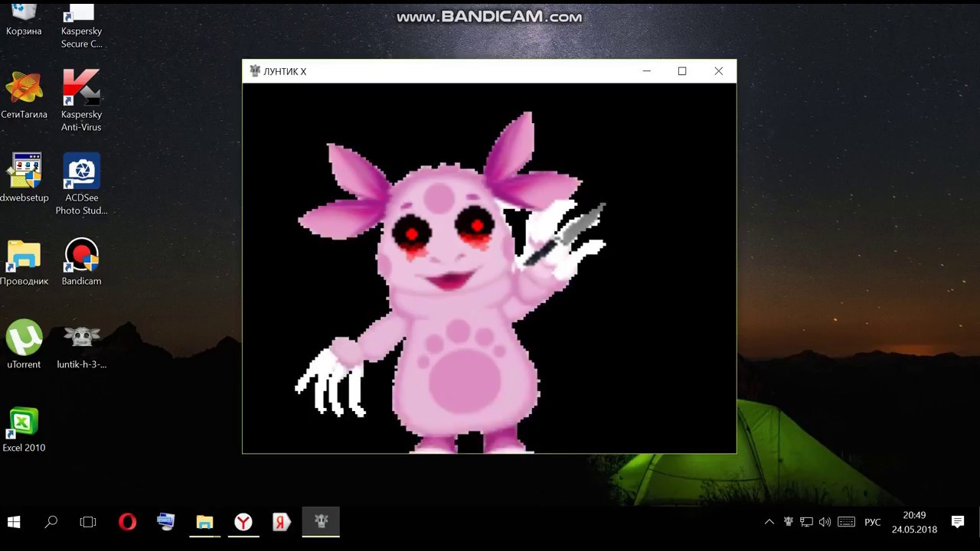The width and height of the screenshot is (980, 551).
Task: Click the ЛУНТИК X window title icon
Action: tap(255, 71)
